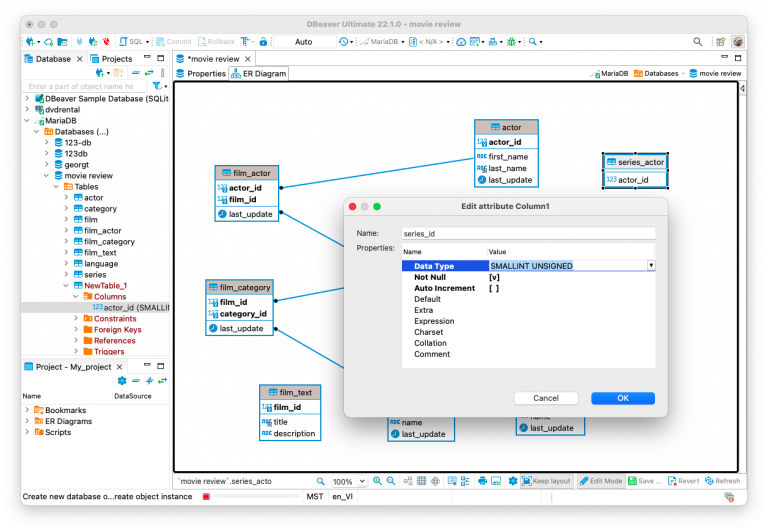Click the lock icon in main toolbar
Screen dimensions: 768x531
pos(264,42)
